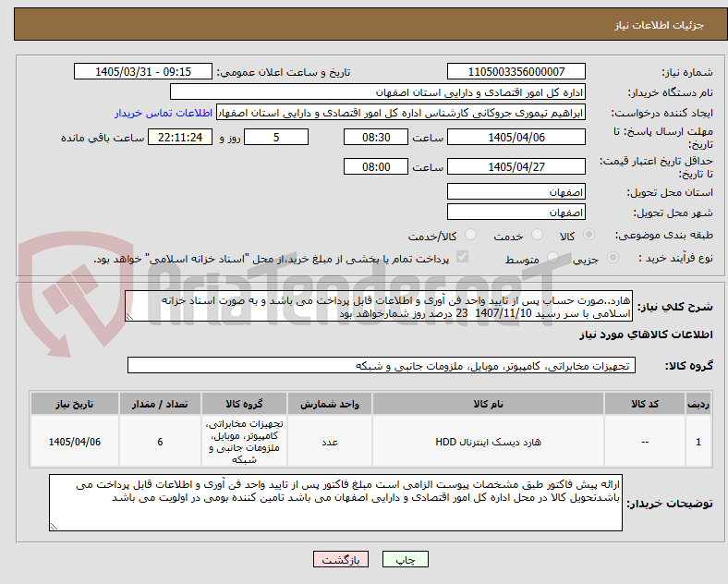Click the بازگشت (back) button

pyautogui.click(x=341, y=559)
